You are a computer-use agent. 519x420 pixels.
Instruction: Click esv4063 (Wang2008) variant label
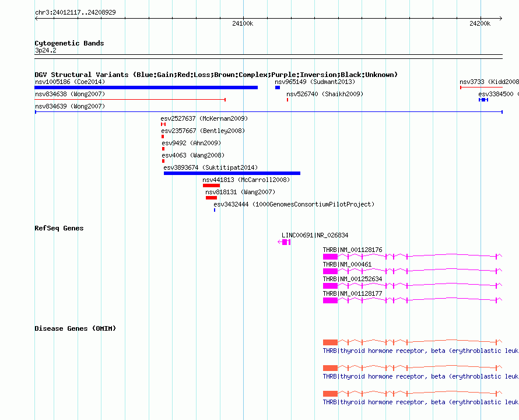coord(193,155)
